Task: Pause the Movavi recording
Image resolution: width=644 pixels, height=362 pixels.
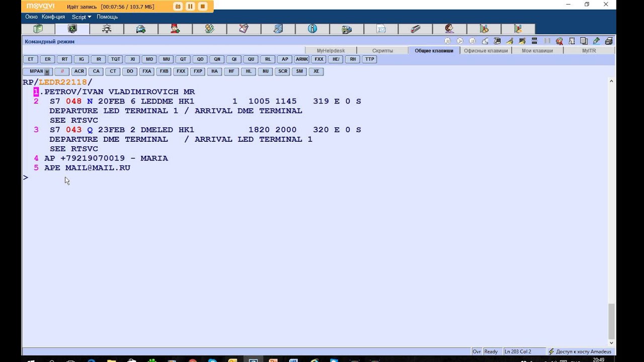Action: click(x=190, y=7)
